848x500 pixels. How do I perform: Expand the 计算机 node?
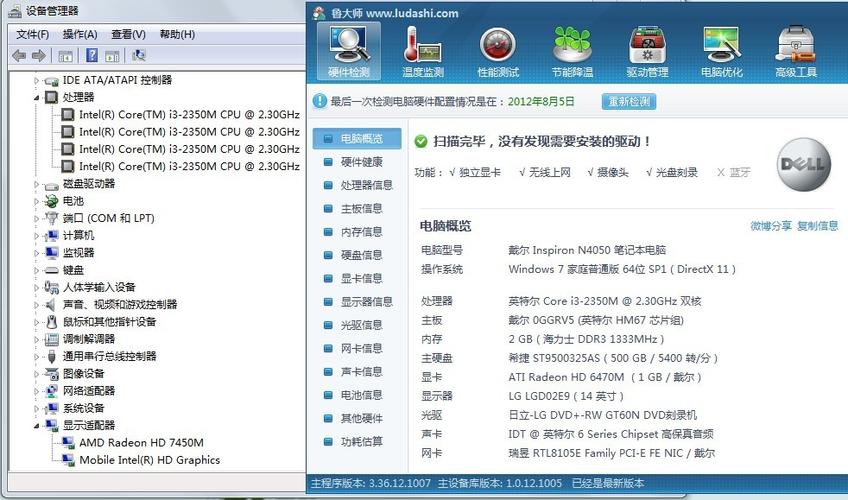pyautogui.click(x=37, y=236)
